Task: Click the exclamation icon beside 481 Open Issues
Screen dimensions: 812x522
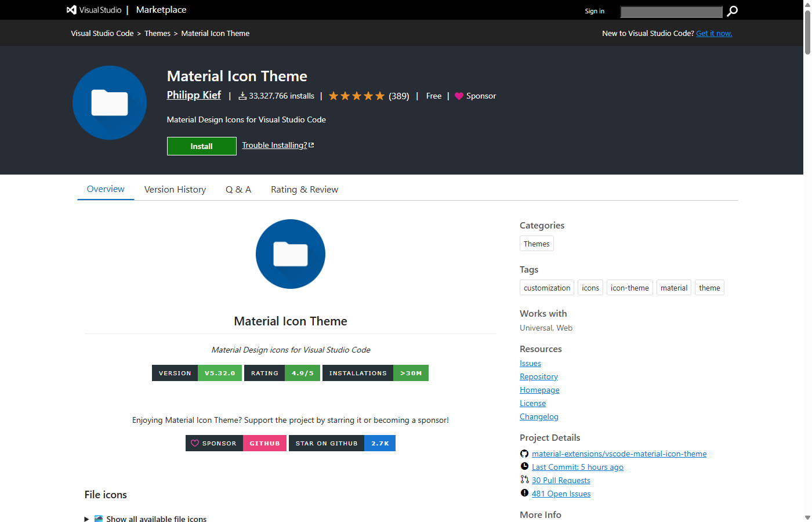Action: tap(524, 492)
